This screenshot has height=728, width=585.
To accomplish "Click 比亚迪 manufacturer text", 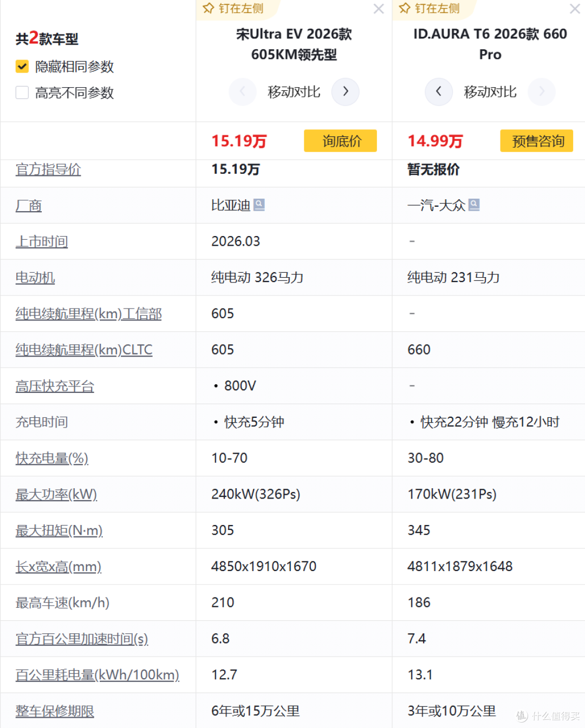I will (231, 205).
